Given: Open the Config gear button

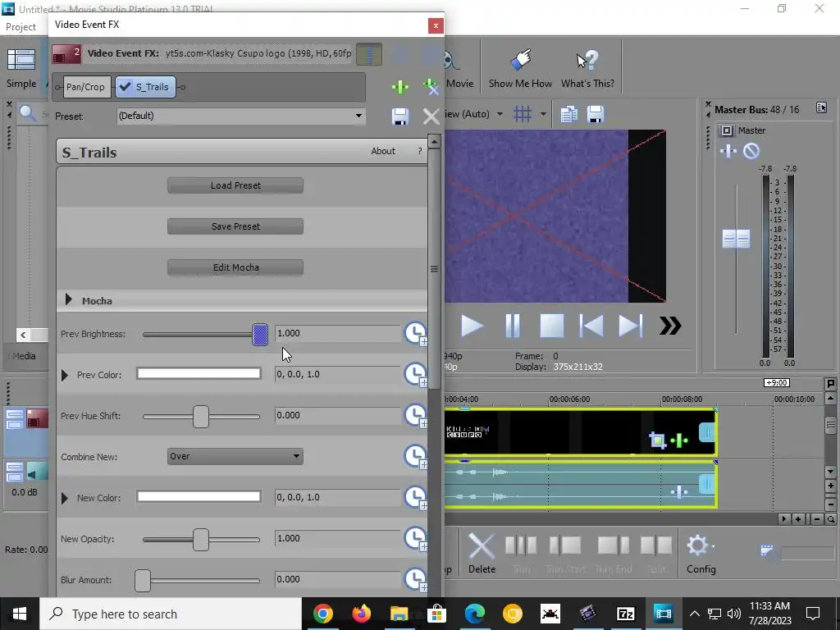Looking at the screenshot, I should pyautogui.click(x=701, y=554).
